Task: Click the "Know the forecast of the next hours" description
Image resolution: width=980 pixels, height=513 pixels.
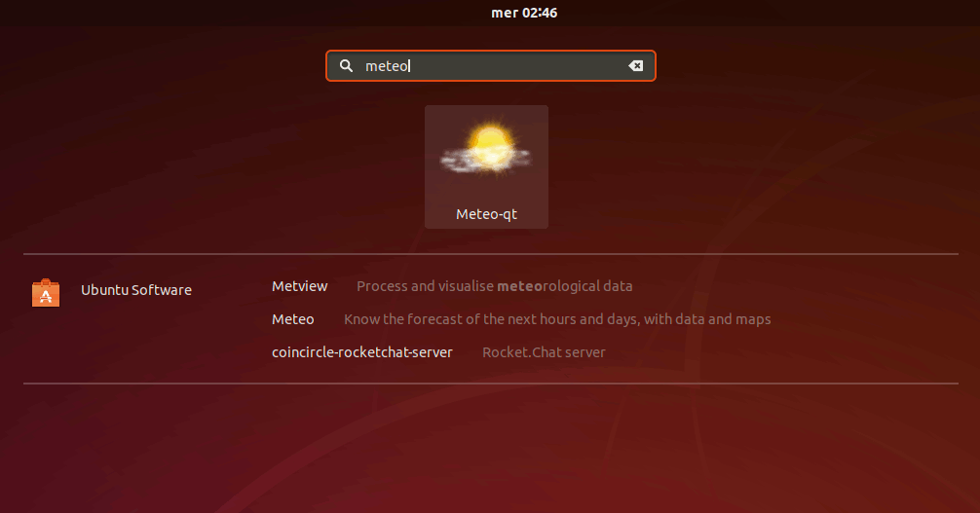Action: 557,319
